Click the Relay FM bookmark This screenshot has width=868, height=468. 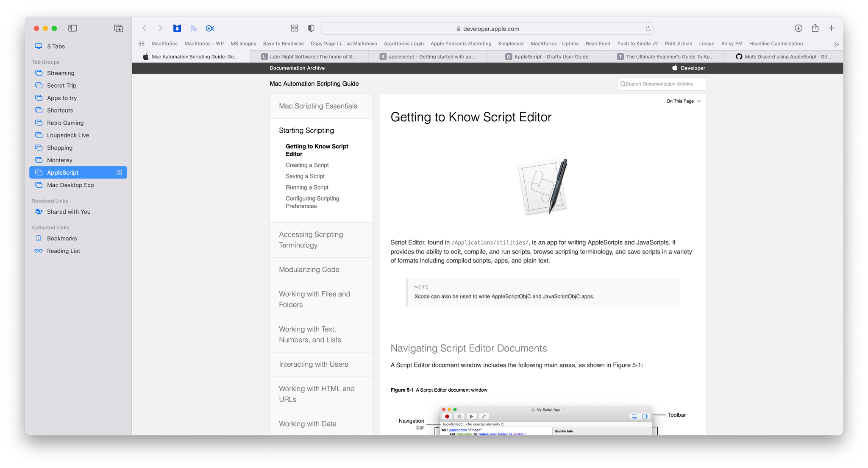pyautogui.click(x=732, y=44)
